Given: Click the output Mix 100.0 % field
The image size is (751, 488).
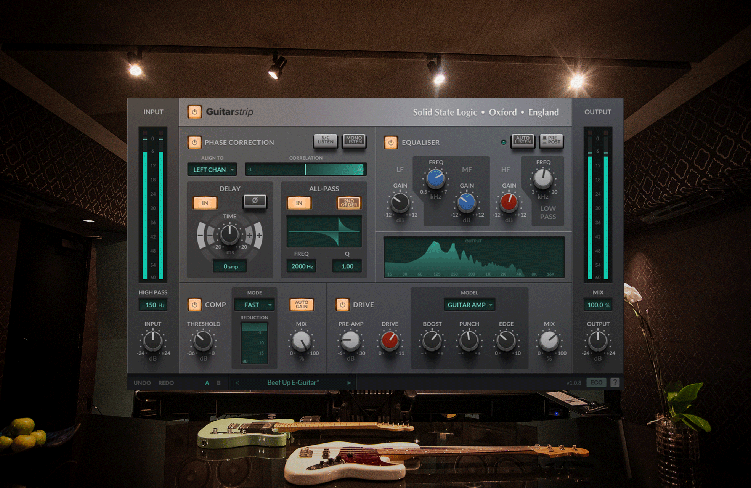Looking at the screenshot, I should (x=598, y=305).
